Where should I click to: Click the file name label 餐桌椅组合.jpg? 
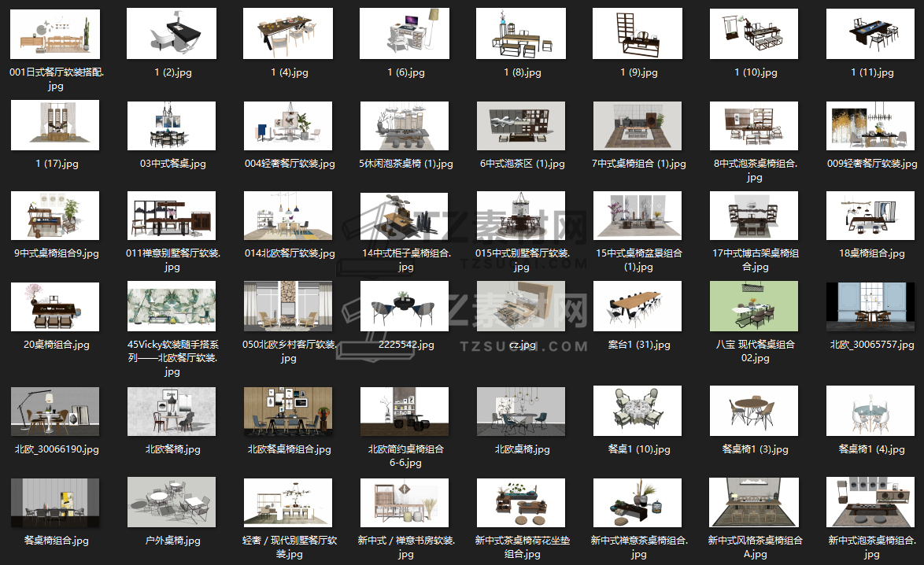coord(57,541)
